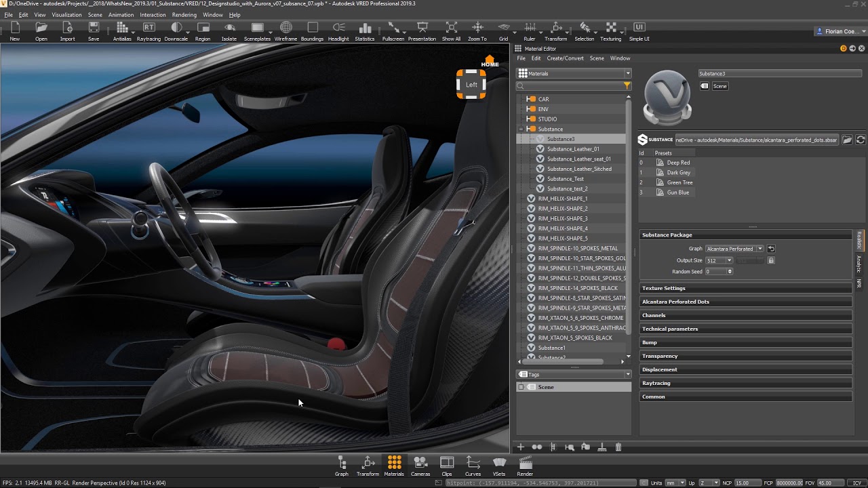The height and width of the screenshot is (488, 868).
Task: Select the Gun Blue preset
Action: (x=677, y=192)
